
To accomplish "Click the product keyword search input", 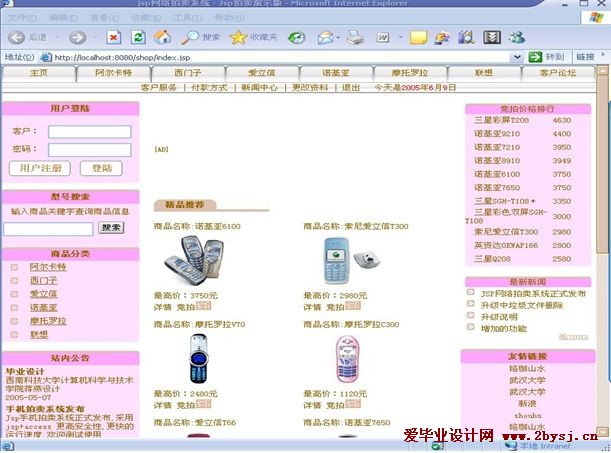I will tap(48, 229).
